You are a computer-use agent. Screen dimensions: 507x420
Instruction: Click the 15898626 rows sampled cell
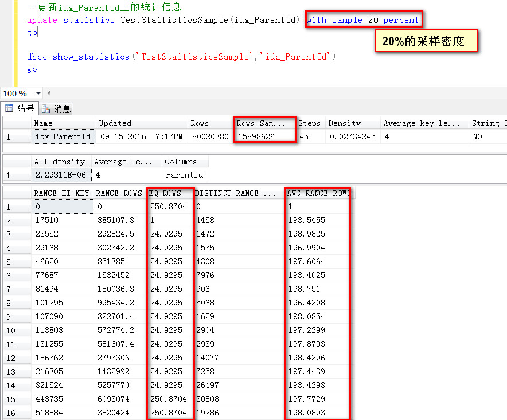click(264, 136)
